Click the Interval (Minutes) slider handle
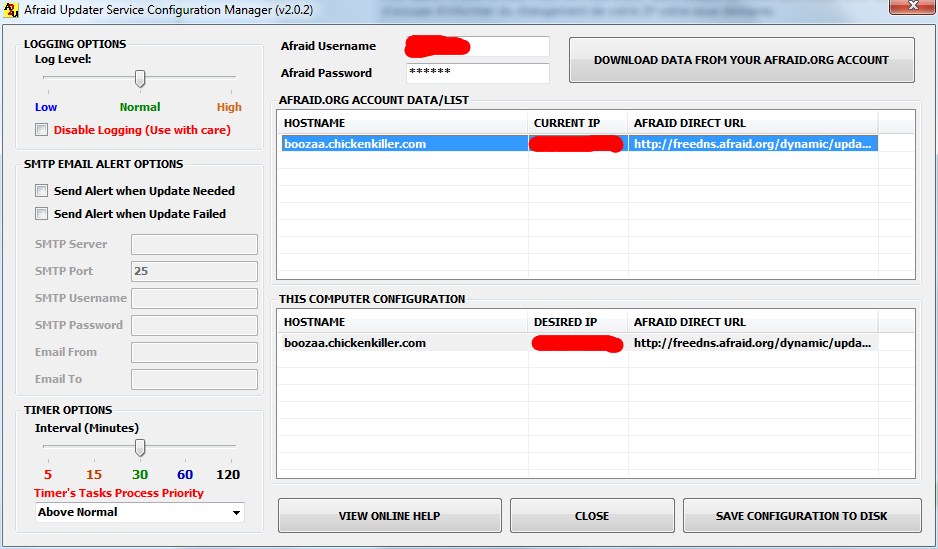 140,447
